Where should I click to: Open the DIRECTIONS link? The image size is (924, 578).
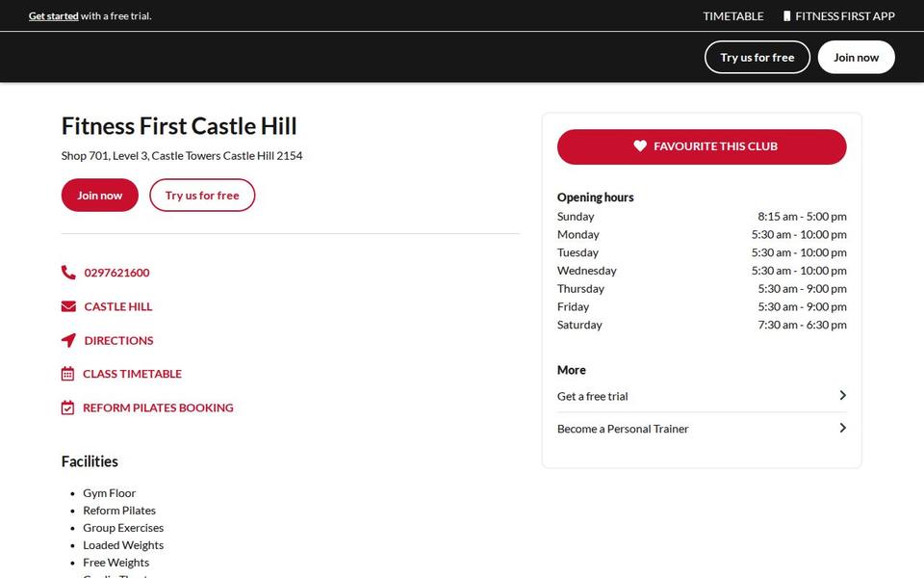[118, 340]
